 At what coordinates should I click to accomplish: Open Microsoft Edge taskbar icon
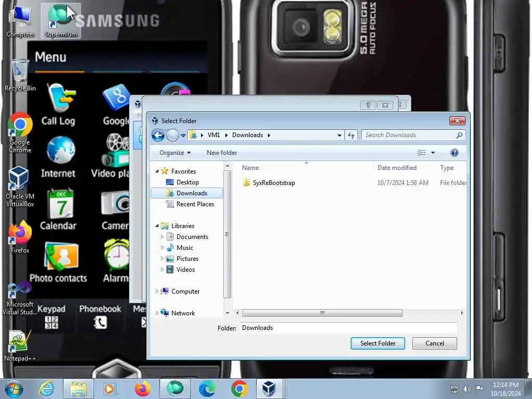207,389
